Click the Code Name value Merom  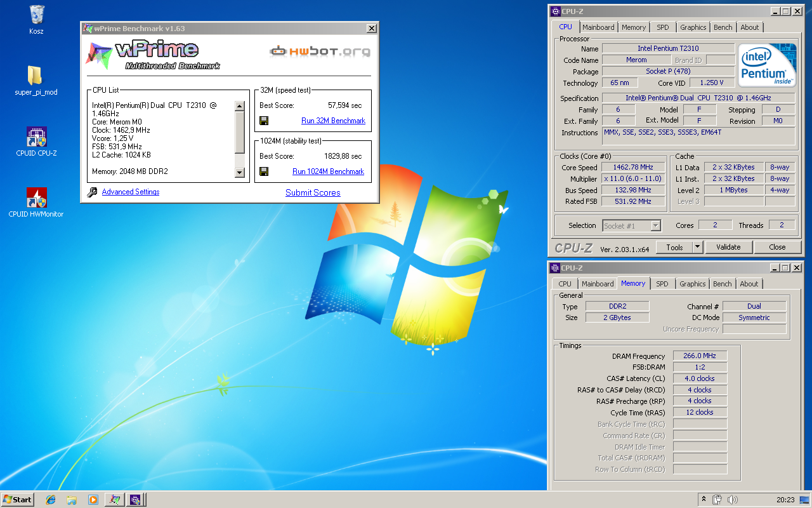[636, 60]
